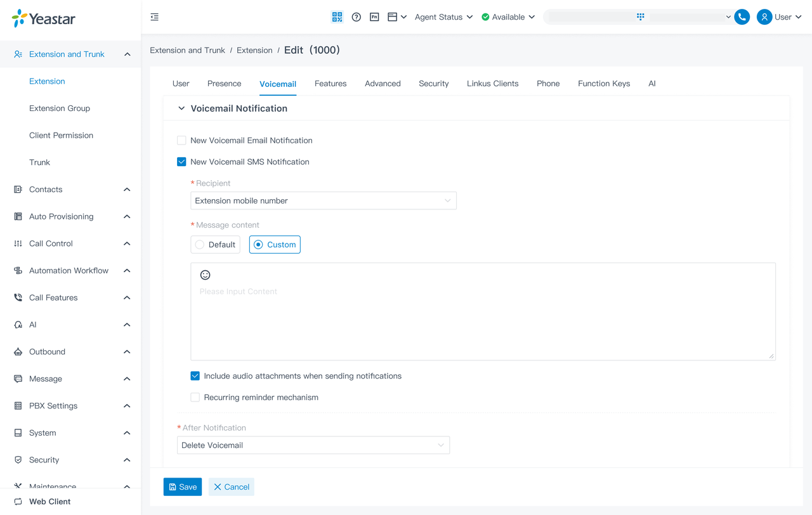Click the Security shield sidebar icon
This screenshot has width=812, height=515.
18,460
